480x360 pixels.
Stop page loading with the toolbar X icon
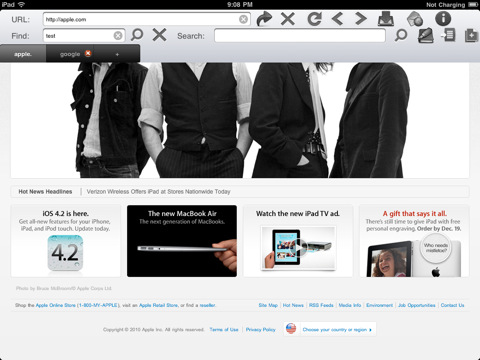point(287,19)
